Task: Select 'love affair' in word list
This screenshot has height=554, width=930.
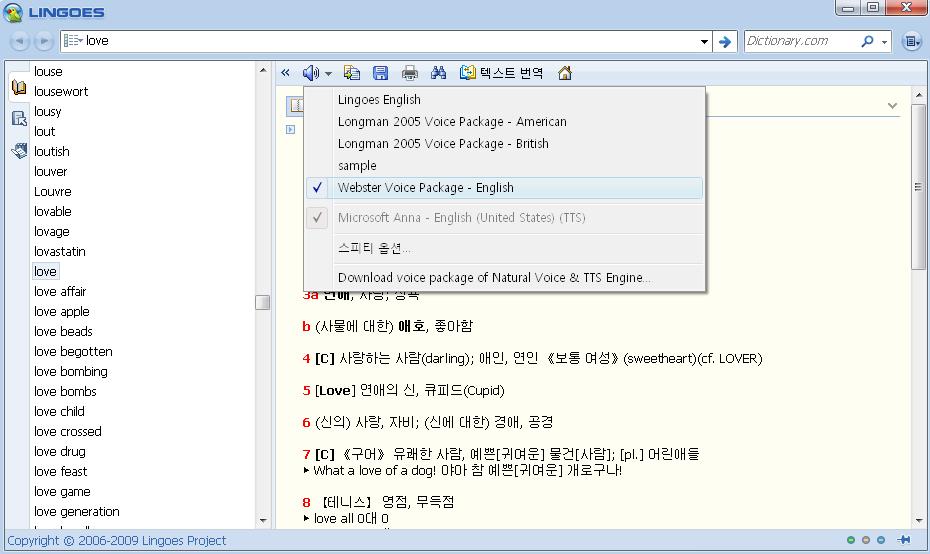Action: coord(60,291)
